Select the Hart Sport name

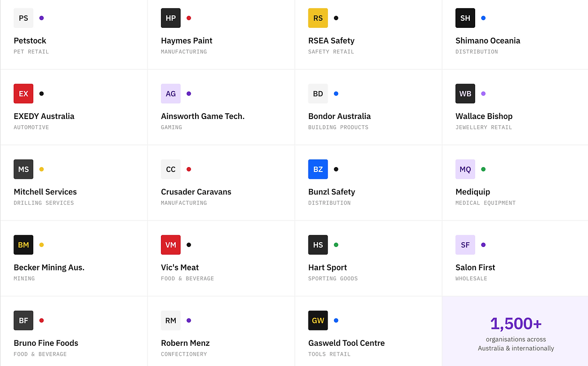coord(328,267)
